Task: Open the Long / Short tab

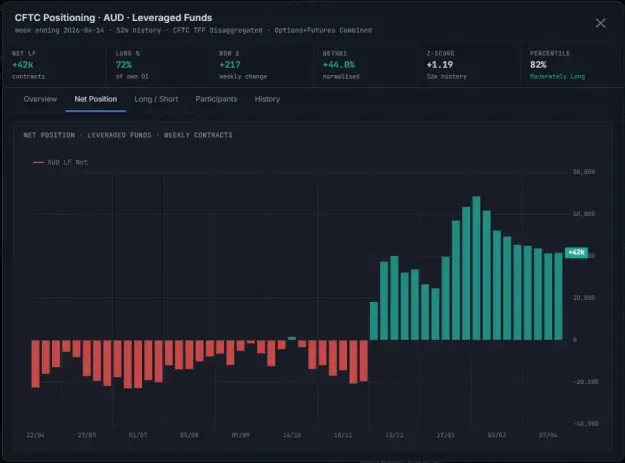Action: pos(156,99)
